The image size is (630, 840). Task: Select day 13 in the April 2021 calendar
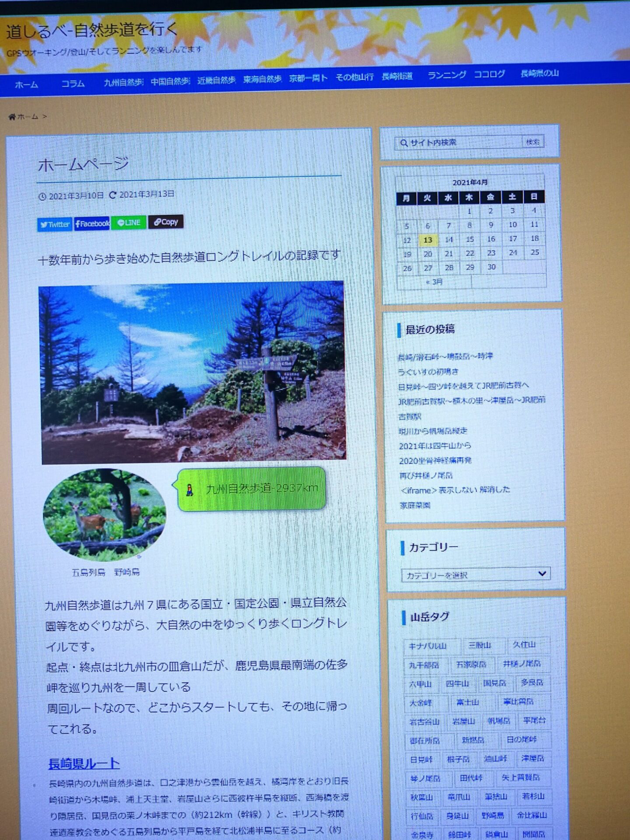[x=428, y=240]
